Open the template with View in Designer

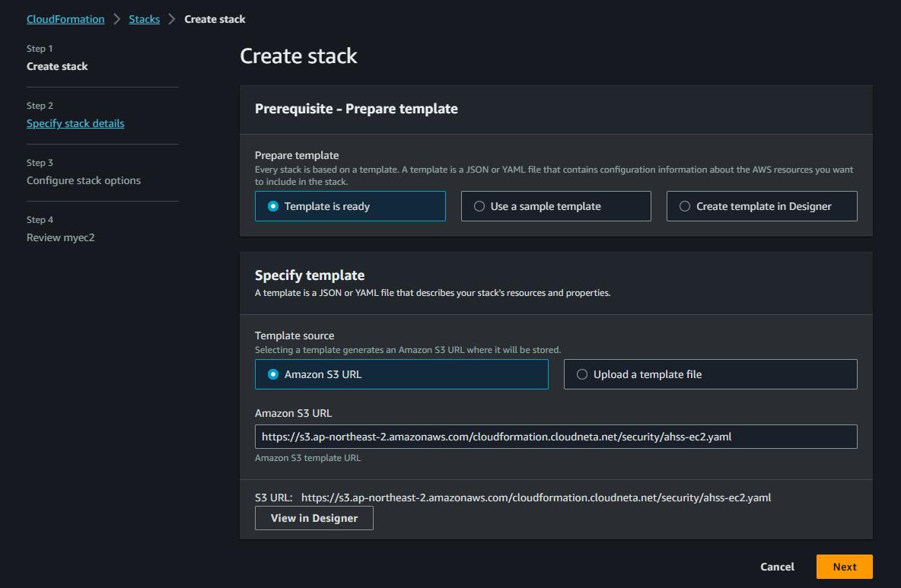pos(314,518)
